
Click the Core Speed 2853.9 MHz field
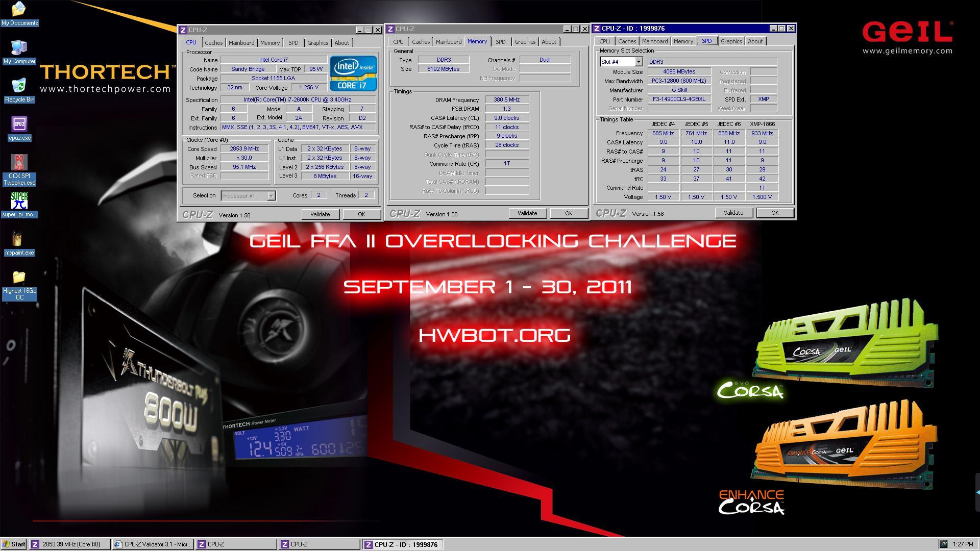(x=244, y=148)
